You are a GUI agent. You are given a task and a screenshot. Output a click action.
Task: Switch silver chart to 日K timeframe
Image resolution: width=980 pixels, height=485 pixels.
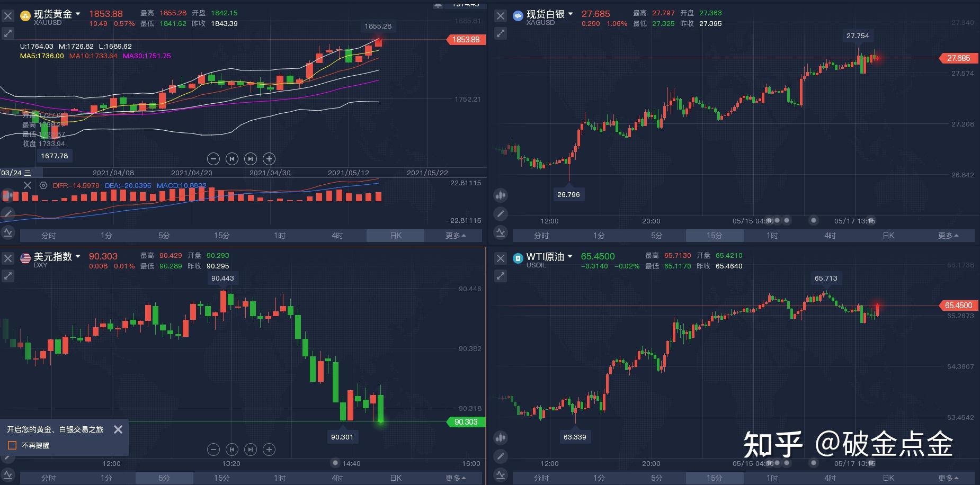[888, 236]
